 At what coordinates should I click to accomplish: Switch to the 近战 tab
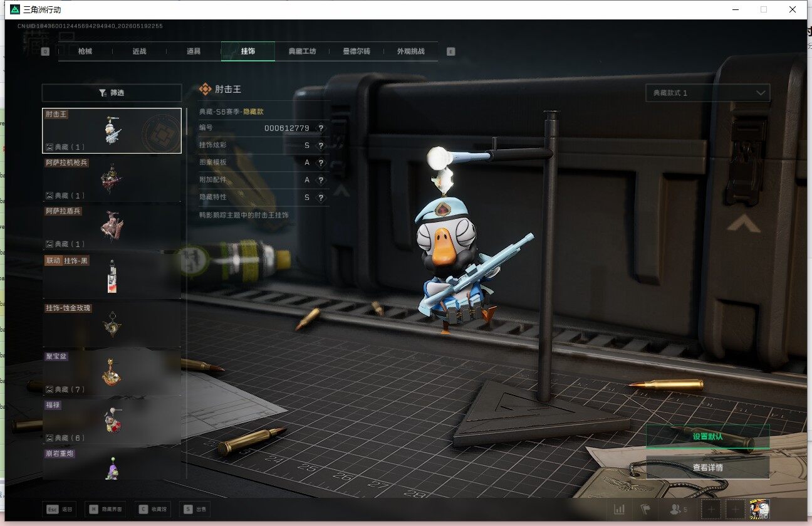click(139, 51)
